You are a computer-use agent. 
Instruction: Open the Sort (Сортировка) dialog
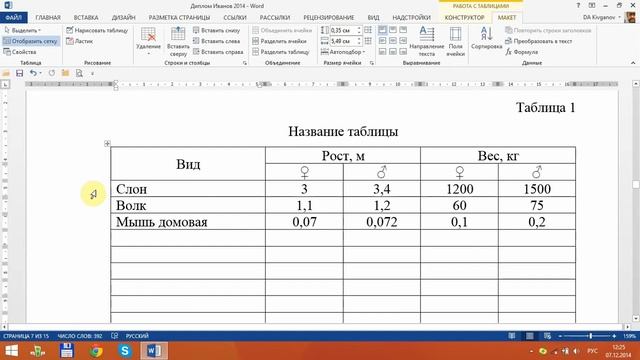(487, 39)
